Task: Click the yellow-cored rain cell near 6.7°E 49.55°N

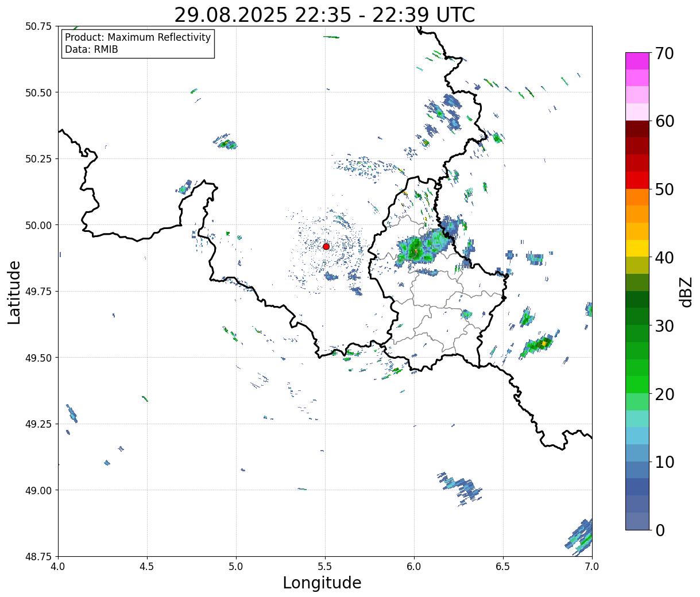Action: click(538, 345)
